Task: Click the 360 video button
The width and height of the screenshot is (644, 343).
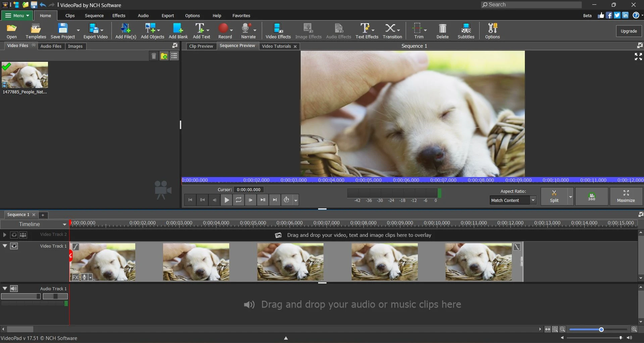Action: [591, 196]
